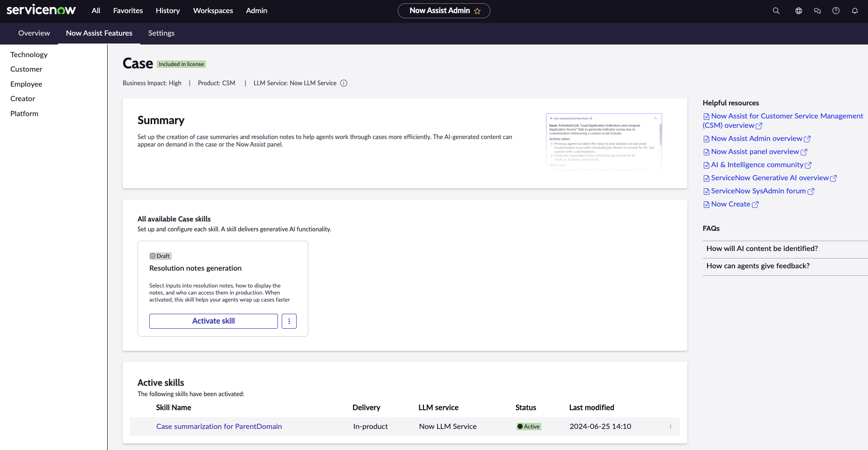Click the Business Impact: High text
This screenshot has width=868, height=450.
pyautogui.click(x=152, y=83)
